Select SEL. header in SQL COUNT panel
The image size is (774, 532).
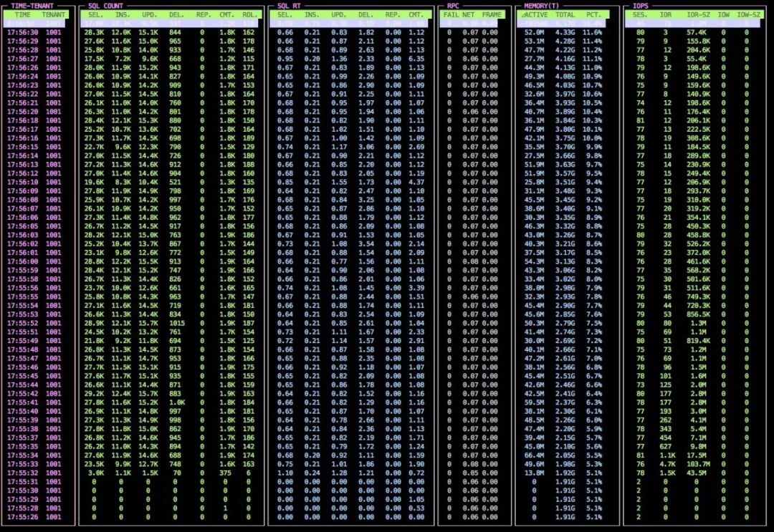point(96,15)
